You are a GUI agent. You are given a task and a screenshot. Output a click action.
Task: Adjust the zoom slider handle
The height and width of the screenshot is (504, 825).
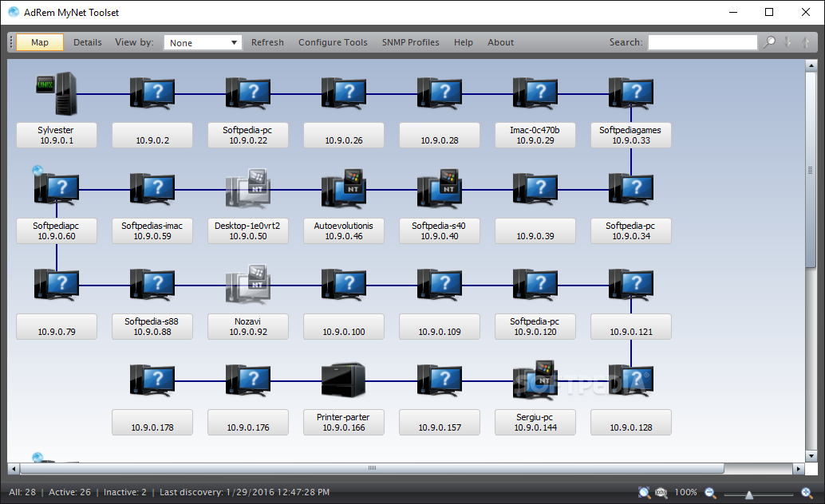tap(749, 494)
